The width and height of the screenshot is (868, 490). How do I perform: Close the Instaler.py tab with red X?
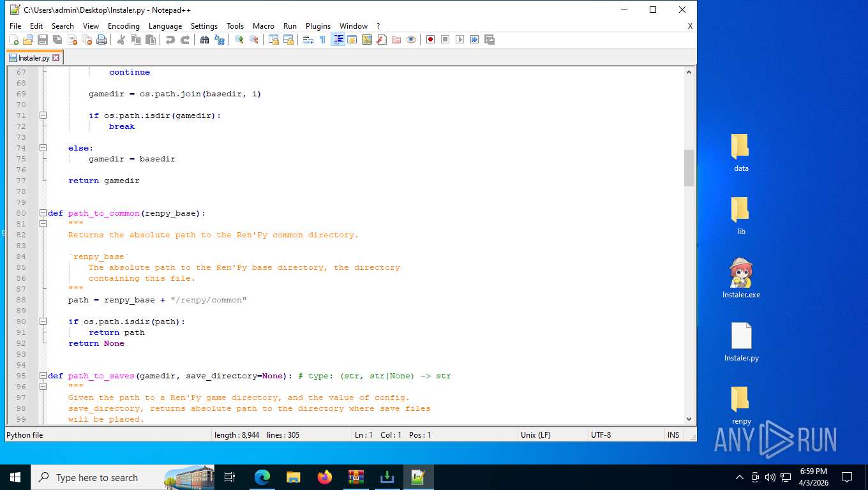(x=56, y=57)
